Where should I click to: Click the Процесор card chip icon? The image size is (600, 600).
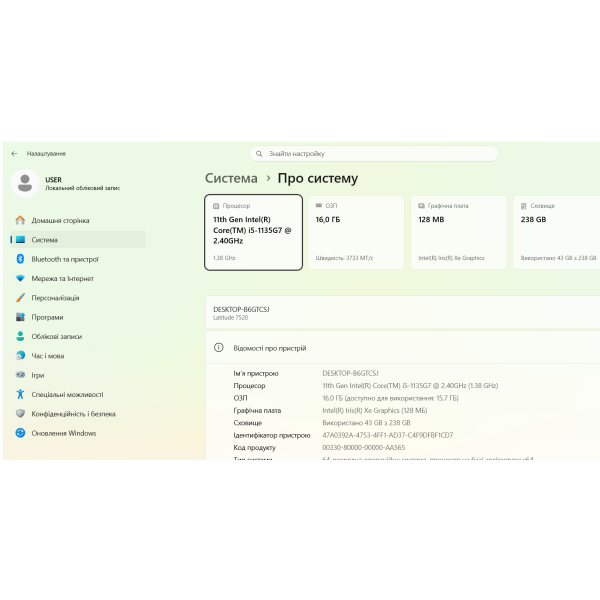(216, 206)
